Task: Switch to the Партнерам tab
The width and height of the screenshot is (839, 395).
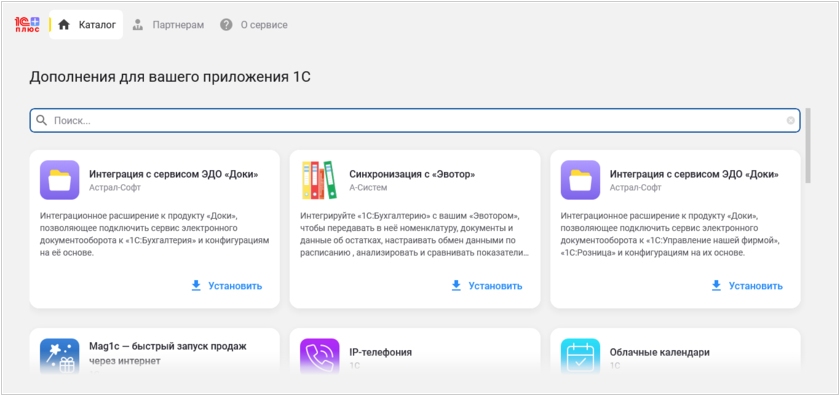Action: click(168, 25)
